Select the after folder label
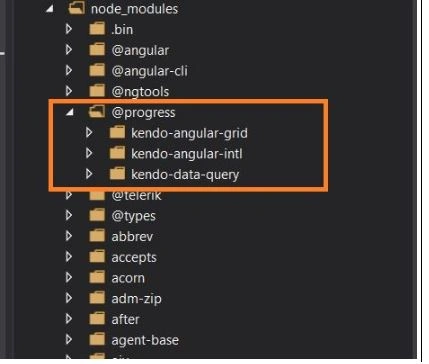The image size is (429, 364). pos(125,319)
